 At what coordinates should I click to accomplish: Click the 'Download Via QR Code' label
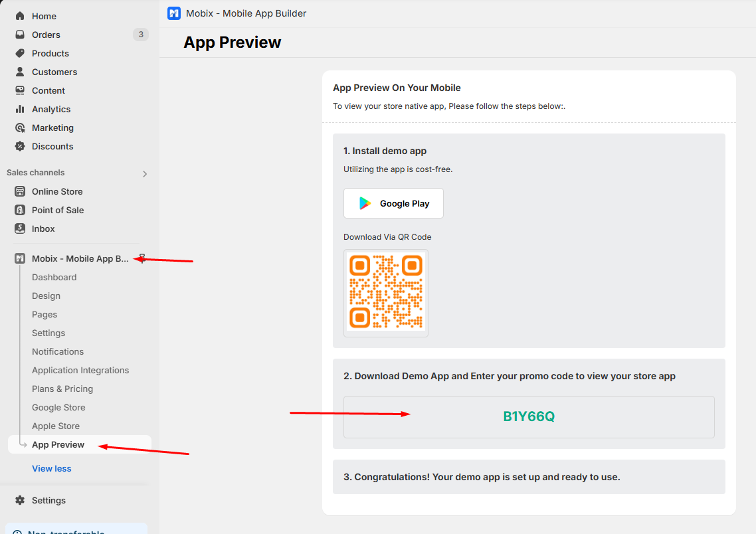click(x=387, y=236)
